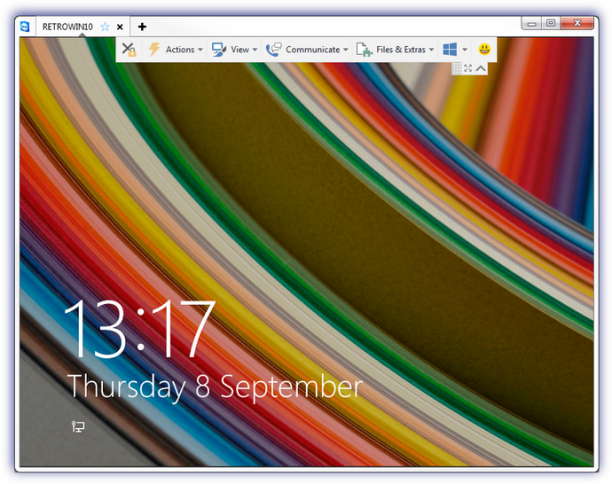Close the RETROWIN10 session tab

point(120,27)
